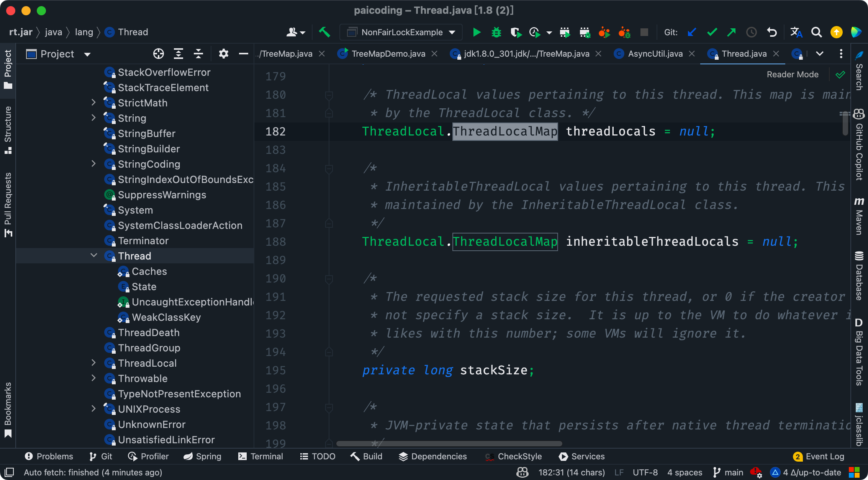This screenshot has height=480, width=868.
Task: Open search everywhere with the magnifier icon
Action: pos(817,32)
